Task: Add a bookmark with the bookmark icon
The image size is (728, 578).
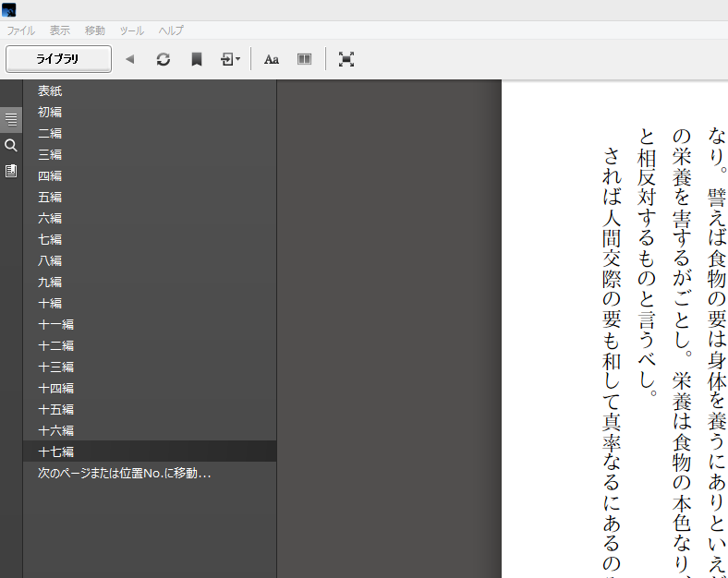Action: tap(197, 59)
